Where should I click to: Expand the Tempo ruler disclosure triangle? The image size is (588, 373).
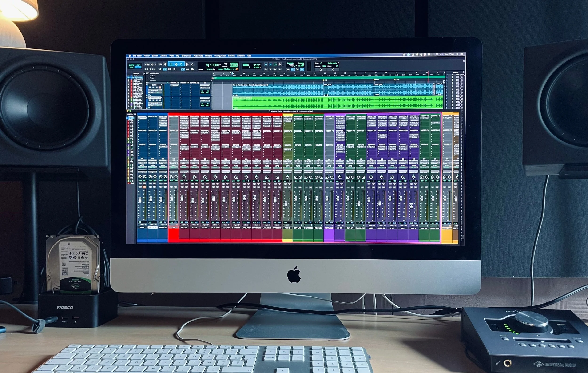click(147, 78)
